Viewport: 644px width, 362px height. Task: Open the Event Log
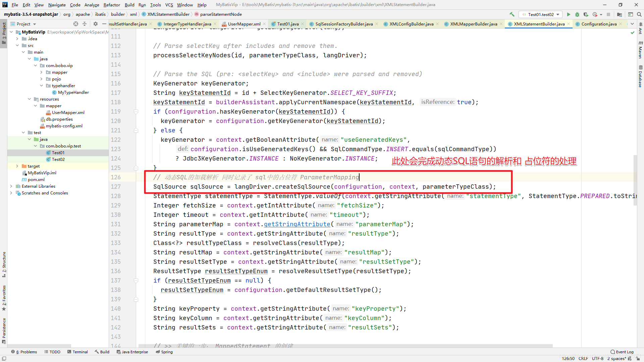click(x=622, y=352)
